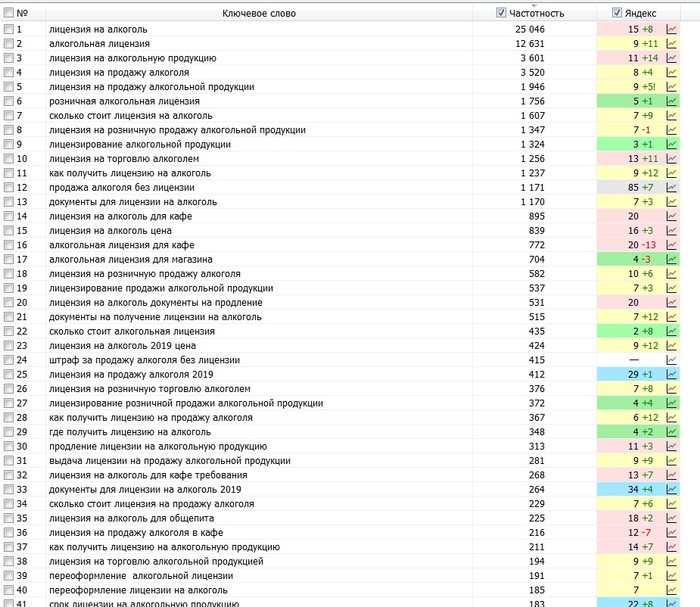Open position chart for 'алкогольная лицензия' row 2
The image size is (700, 607).
tap(671, 44)
